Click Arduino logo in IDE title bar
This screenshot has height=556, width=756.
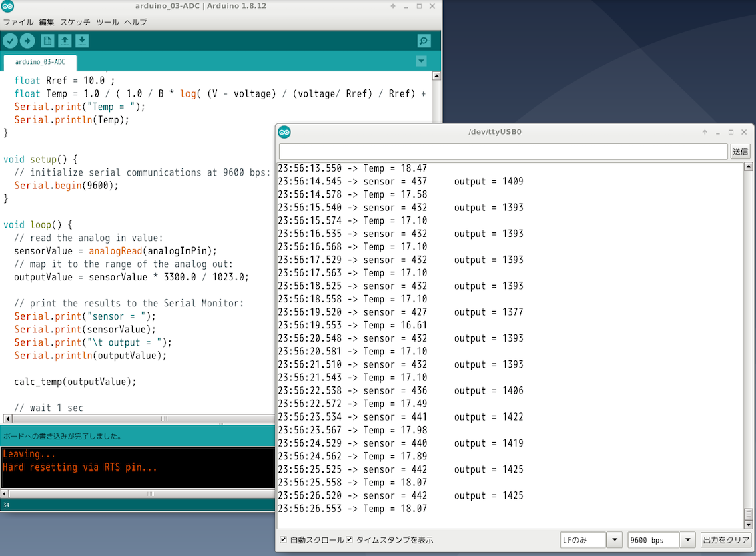point(8,7)
